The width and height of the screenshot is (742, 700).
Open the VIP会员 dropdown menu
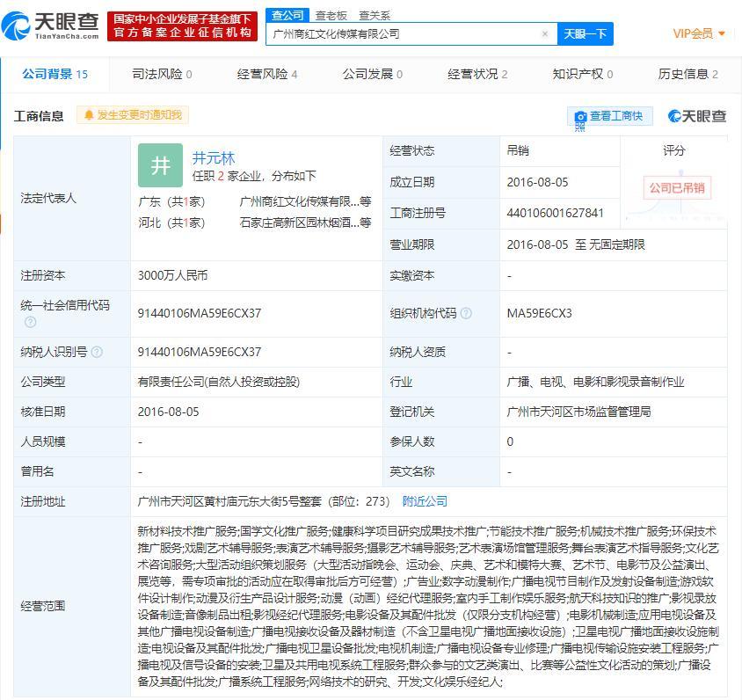[699, 33]
